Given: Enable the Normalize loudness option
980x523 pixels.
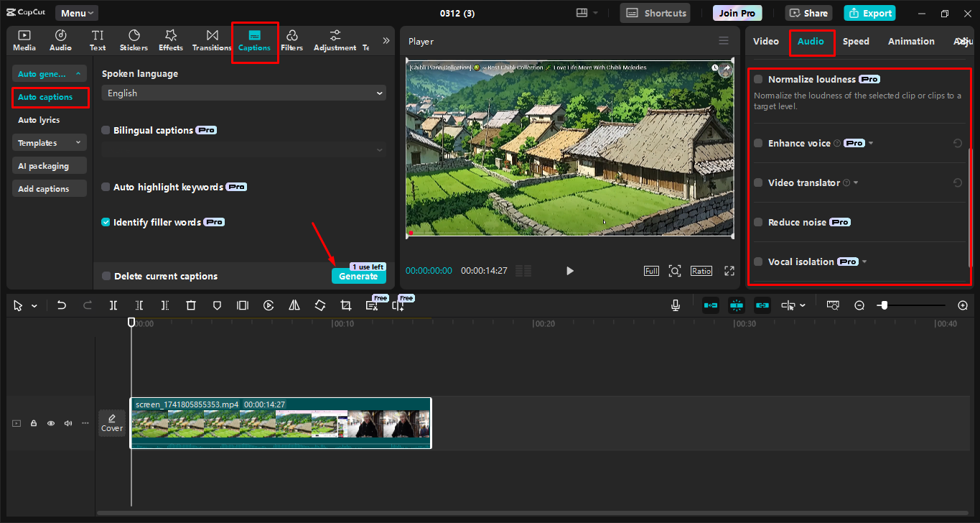Looking at the screenshot, I should pyautogui.click(x=758, y=79).
